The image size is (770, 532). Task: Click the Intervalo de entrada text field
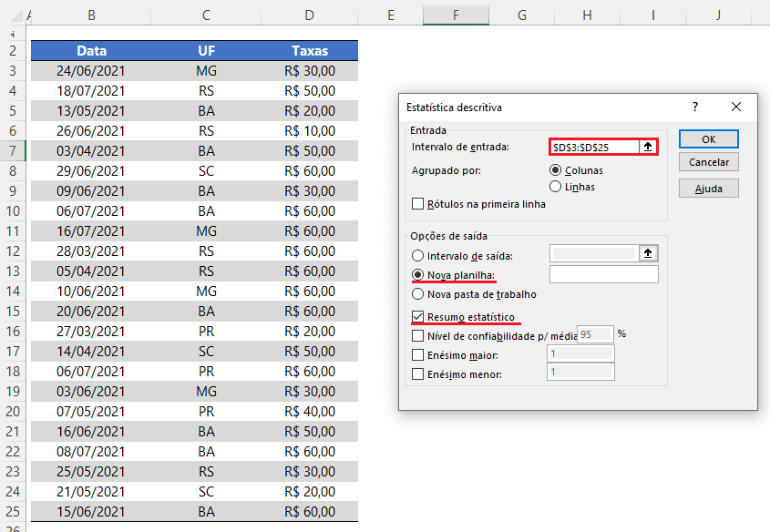pyautogui.click(x=594, y=147)
